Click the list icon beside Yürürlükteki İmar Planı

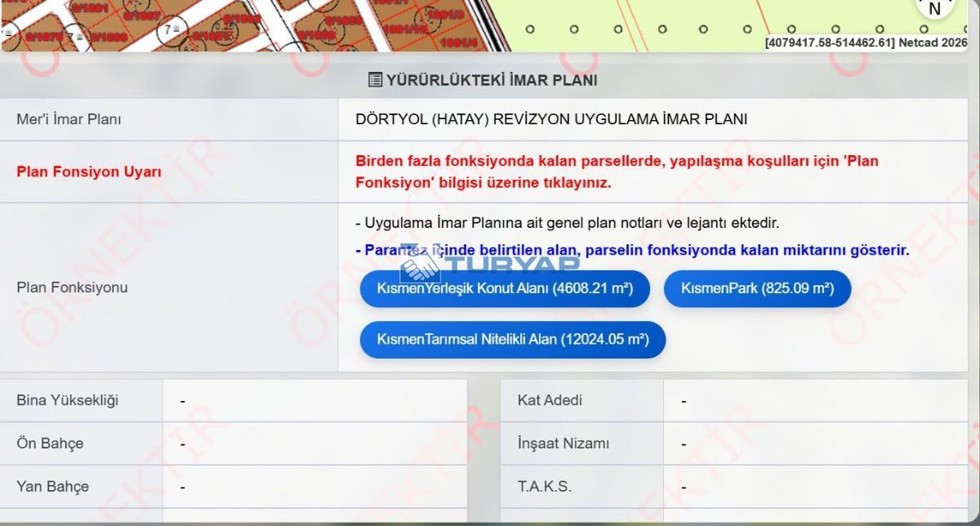375,80
